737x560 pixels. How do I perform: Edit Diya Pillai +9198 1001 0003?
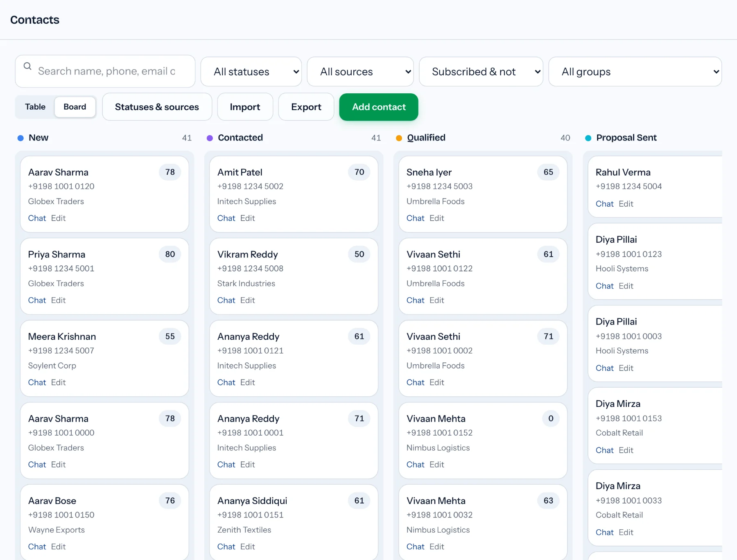(x=626, y=368)
